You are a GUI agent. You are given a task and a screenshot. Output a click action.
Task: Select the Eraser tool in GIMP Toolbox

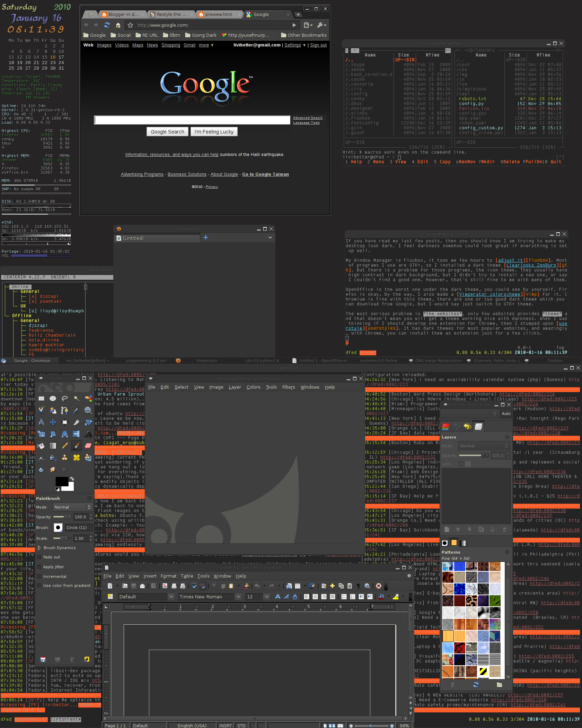pyautogui.click(x=88, y=446)
